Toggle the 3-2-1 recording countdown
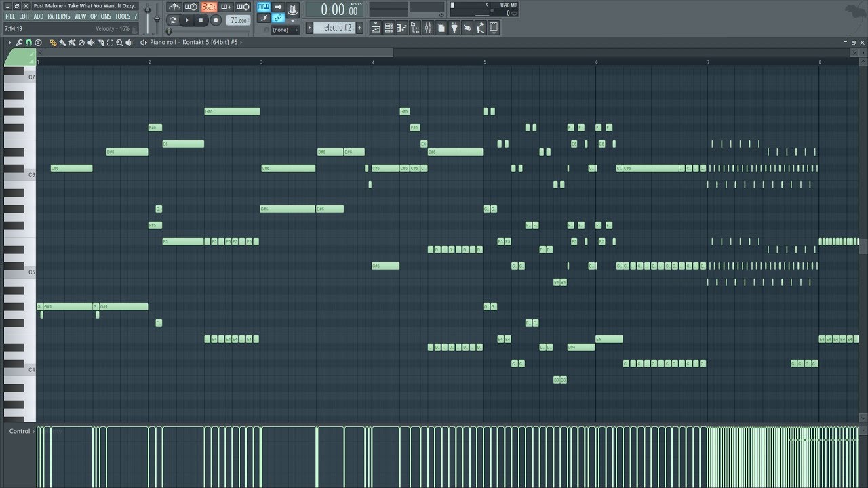 point(209,7)
